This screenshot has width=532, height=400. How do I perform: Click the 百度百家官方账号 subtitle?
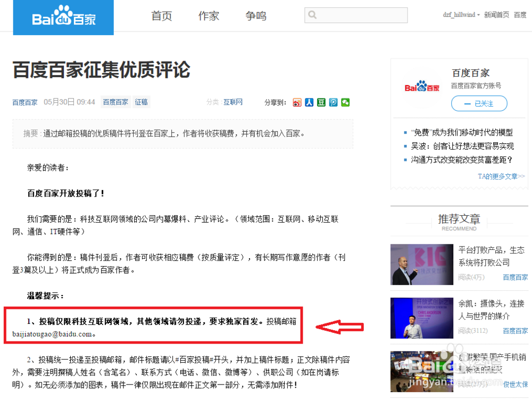[x=476, y=86]
